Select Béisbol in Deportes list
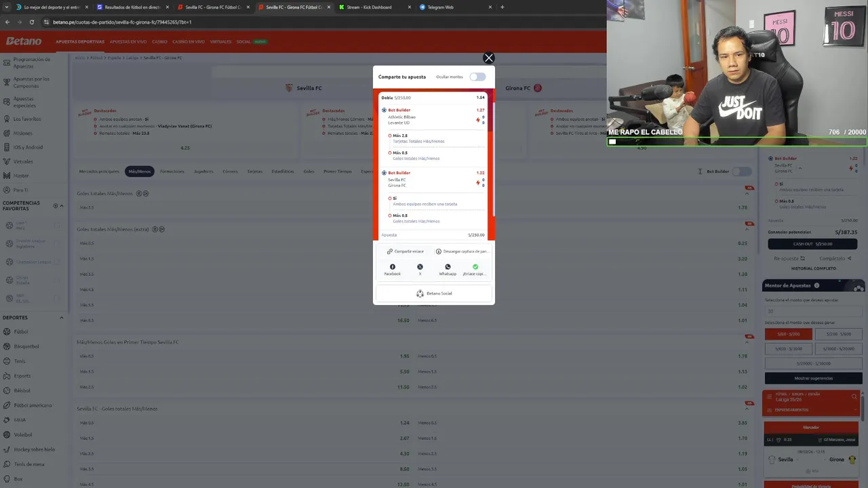868x488 pixels. pos(22,390)
